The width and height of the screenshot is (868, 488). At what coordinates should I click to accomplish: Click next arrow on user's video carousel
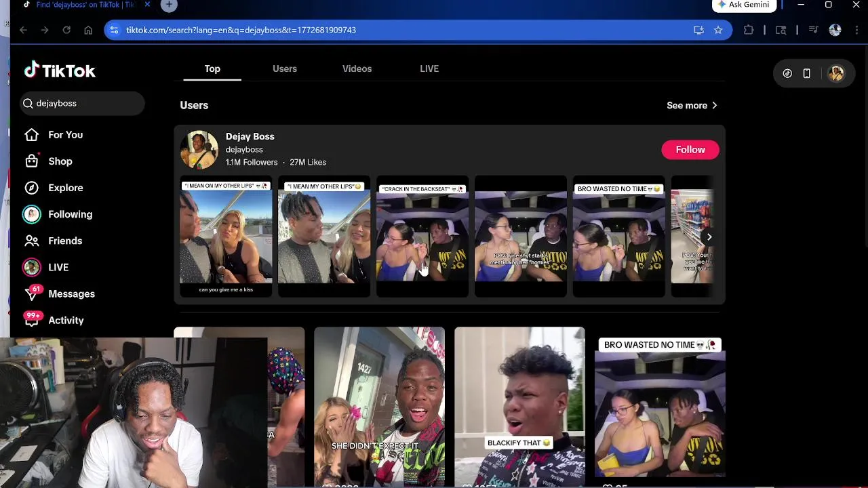coord(709,237)
